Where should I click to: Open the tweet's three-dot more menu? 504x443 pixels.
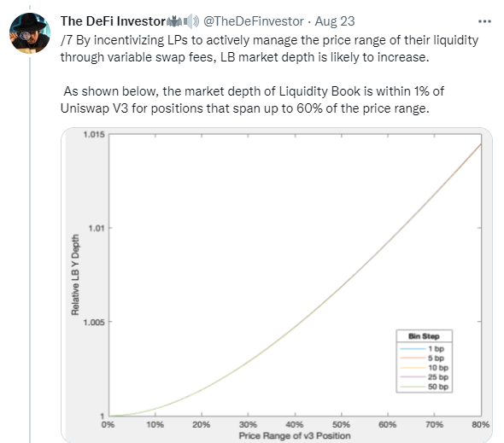coord(484,21)
